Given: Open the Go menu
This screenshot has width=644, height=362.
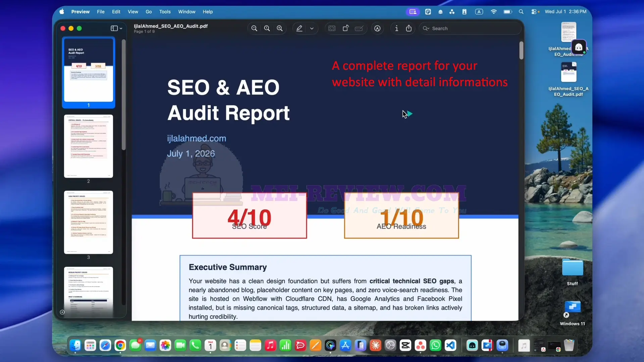Looking at the screenshot, I should pyautogui.click(x=149, y=12).
